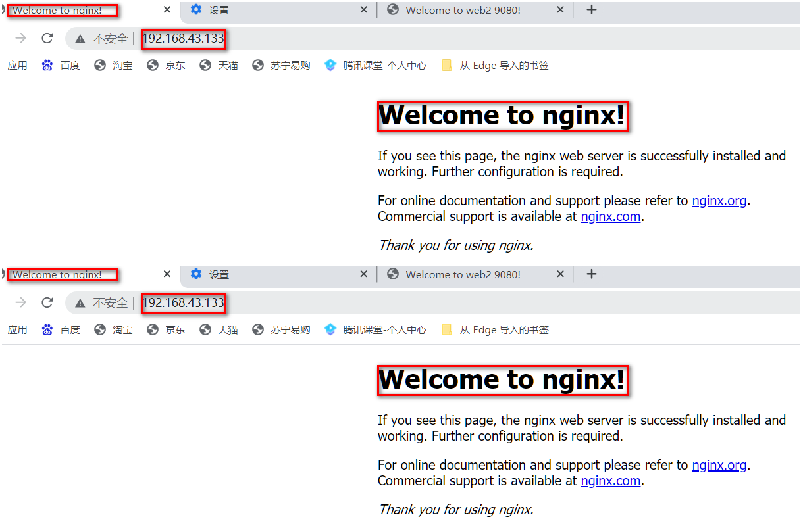Open nginx.com link in lower page

coord(611,481)
